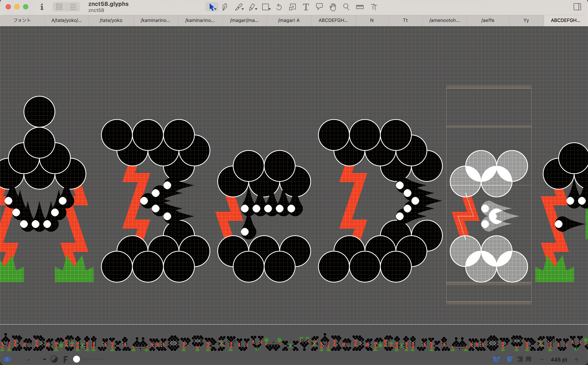588x365 pixels.
Task: Pick the Rectangle primitives tool
Action: [266, 7]
